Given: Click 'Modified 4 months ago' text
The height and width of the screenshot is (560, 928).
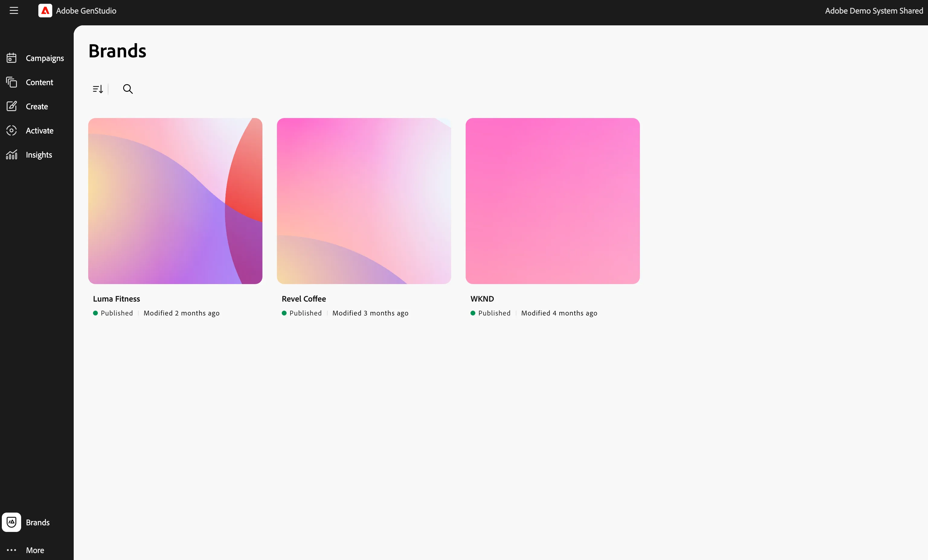Looking at the screenshot, I should point(559,313).
